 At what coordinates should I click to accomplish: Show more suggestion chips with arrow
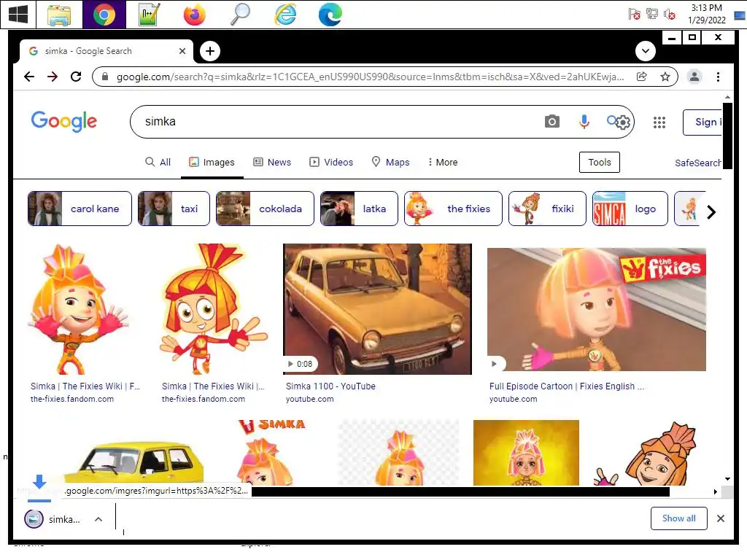[x=711, y=212]
